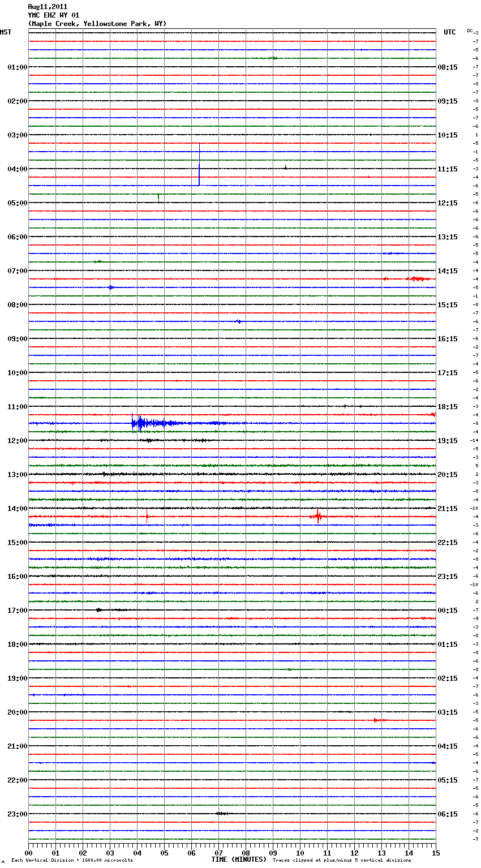
Task: Click the red noise burst on the 07:15 trace
Action: pos(418,279)
